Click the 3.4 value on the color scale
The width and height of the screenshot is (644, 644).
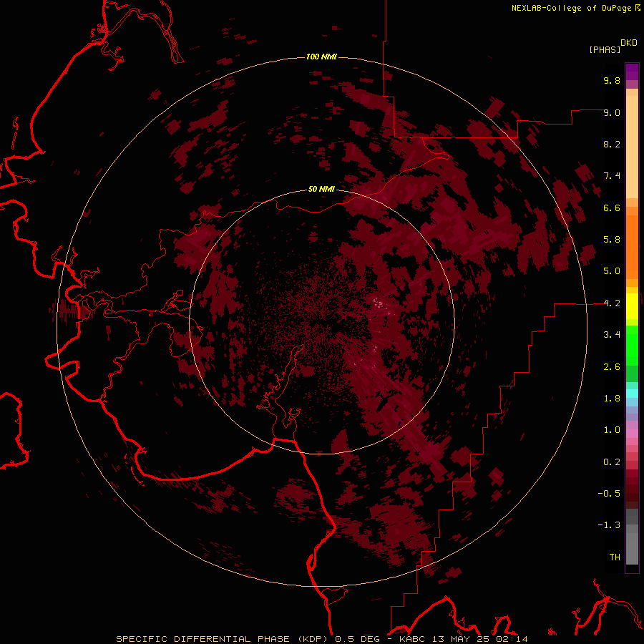pyautogui.click(x=612, y=335)
